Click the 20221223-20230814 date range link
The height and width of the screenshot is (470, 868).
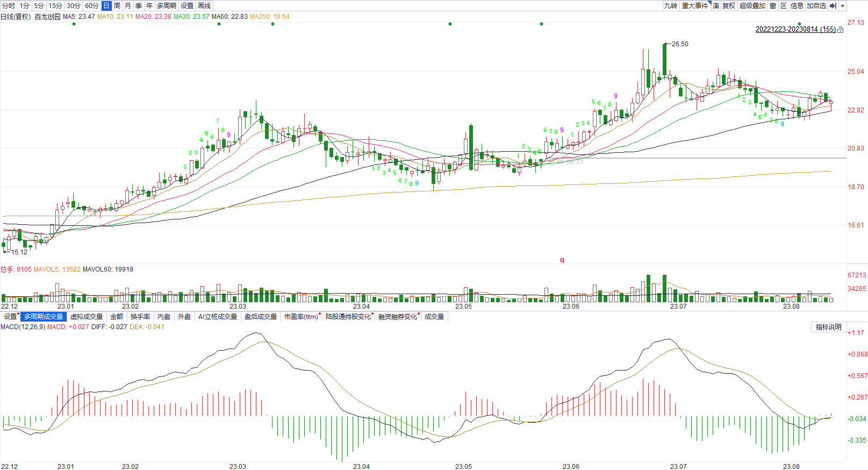click(x=795, y=30)
